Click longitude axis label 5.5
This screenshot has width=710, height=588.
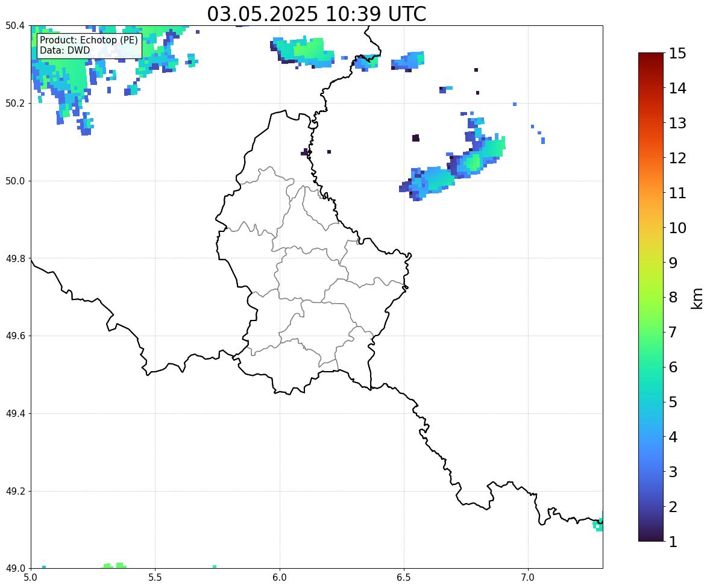156,578
